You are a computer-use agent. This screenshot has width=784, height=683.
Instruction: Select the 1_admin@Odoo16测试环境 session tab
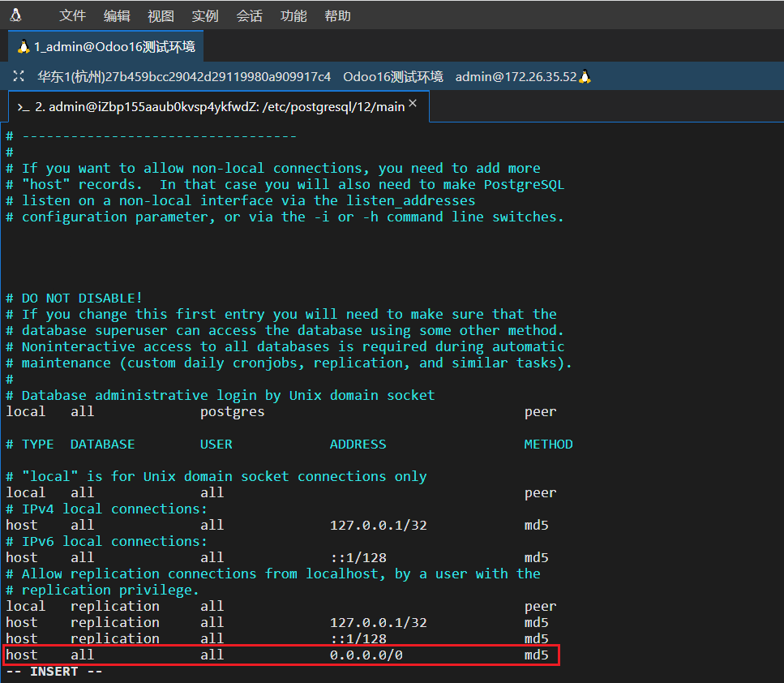coord(106,46)
